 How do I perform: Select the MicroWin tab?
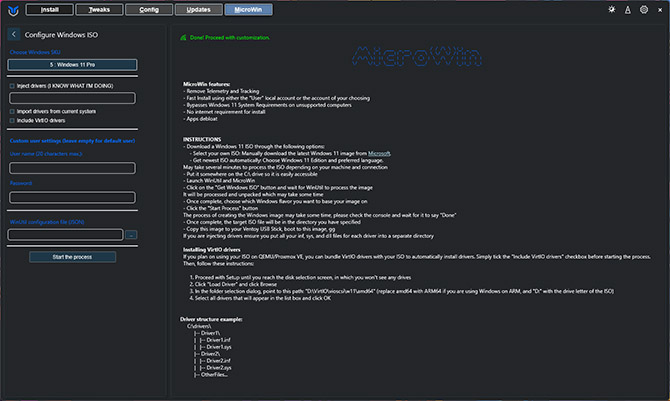coord(247,10)
